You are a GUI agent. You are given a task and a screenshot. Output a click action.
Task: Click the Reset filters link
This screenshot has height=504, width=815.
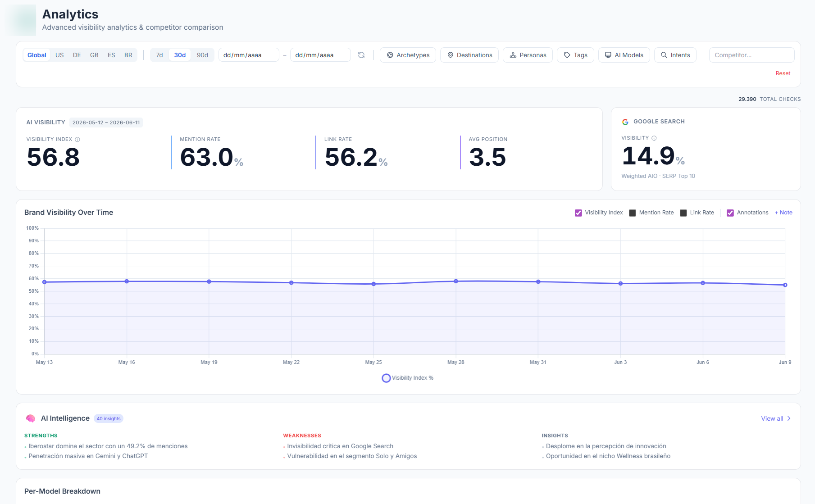point(783,73)
